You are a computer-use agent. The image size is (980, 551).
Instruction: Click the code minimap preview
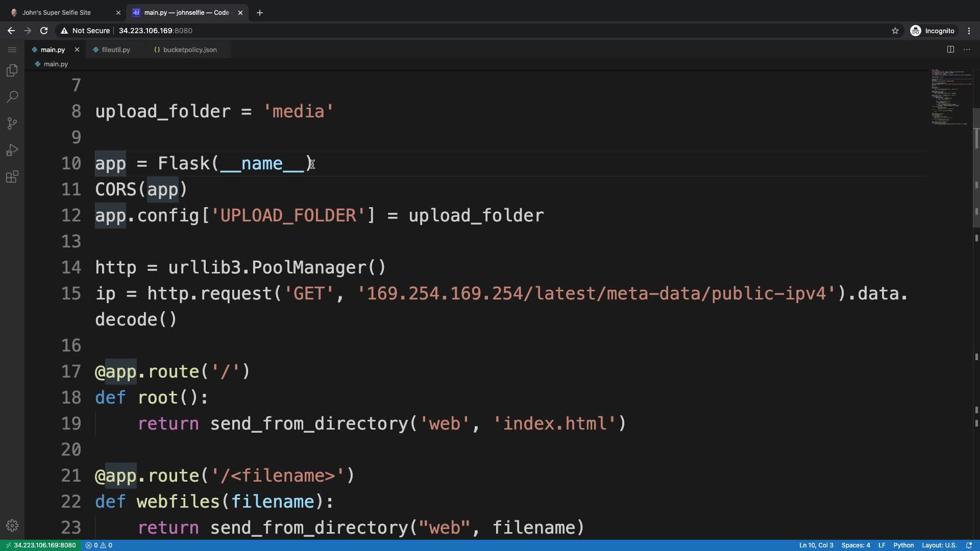950,97
